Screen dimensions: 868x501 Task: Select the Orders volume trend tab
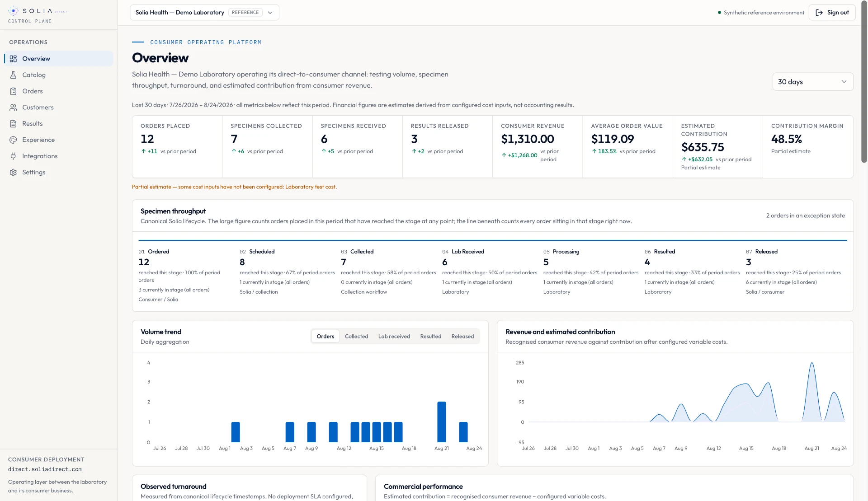(x=325, y=337)
